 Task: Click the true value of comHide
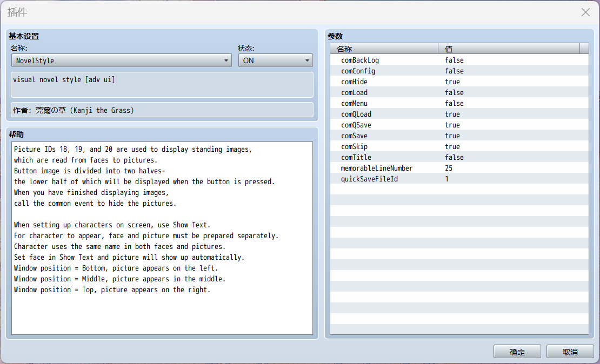[452, 82]
